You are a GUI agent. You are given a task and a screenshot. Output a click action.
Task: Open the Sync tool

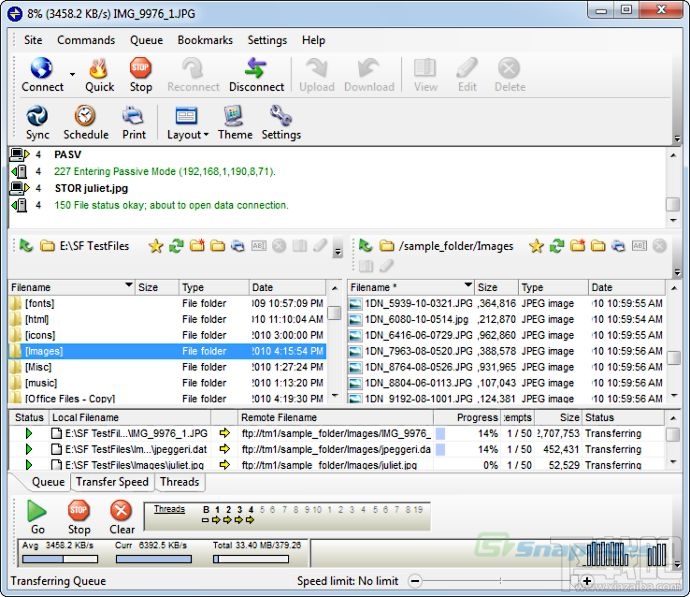(37, 123)
